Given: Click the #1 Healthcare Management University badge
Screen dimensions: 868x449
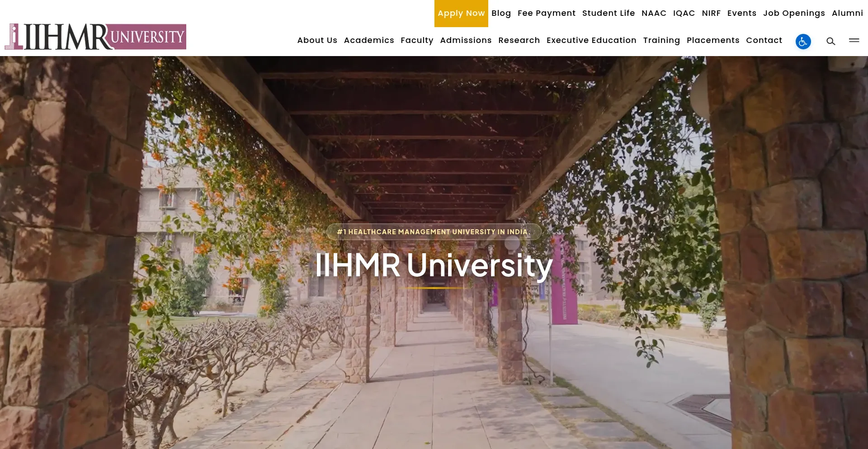Looking at the screenshot, I should click(434, 232).
